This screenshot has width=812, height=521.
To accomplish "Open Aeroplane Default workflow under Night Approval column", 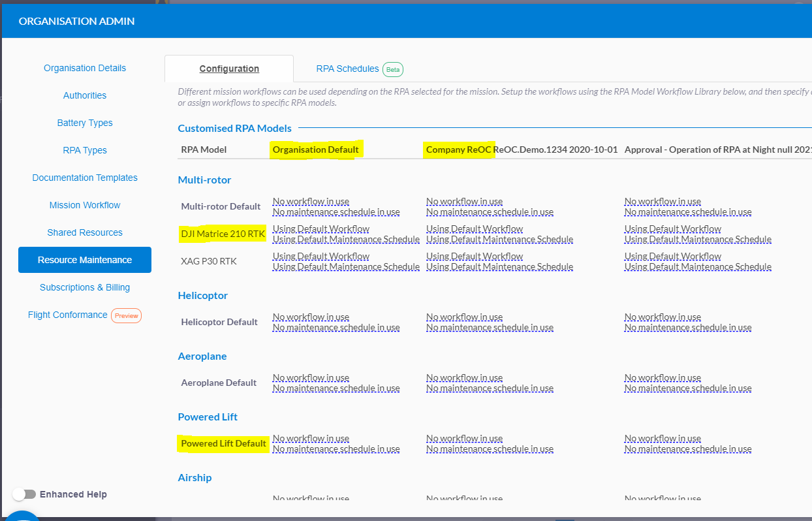I will (x=663, y=377).
